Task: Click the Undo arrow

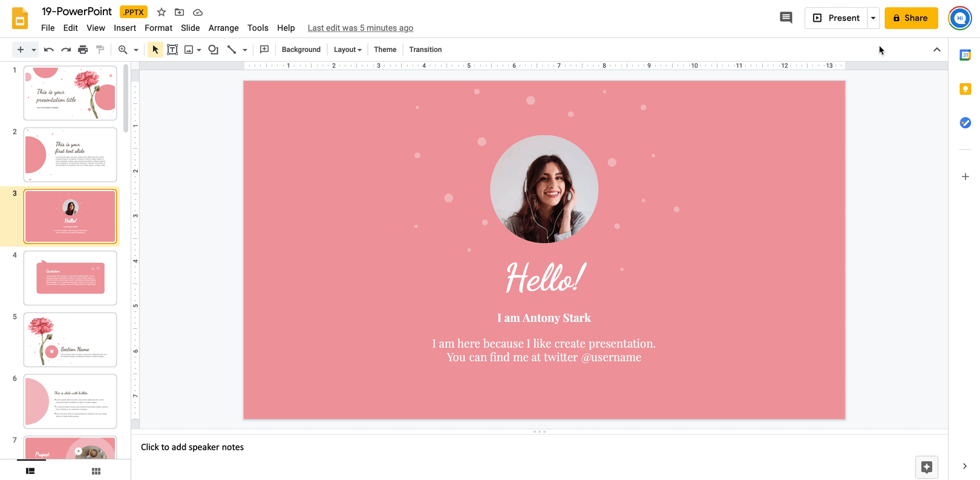Action: 49,50
